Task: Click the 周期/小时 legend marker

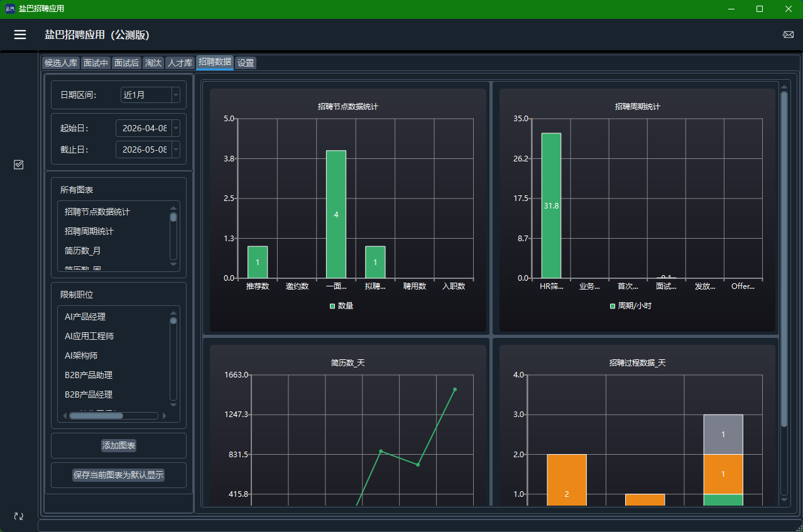Action: click(613, 306)
